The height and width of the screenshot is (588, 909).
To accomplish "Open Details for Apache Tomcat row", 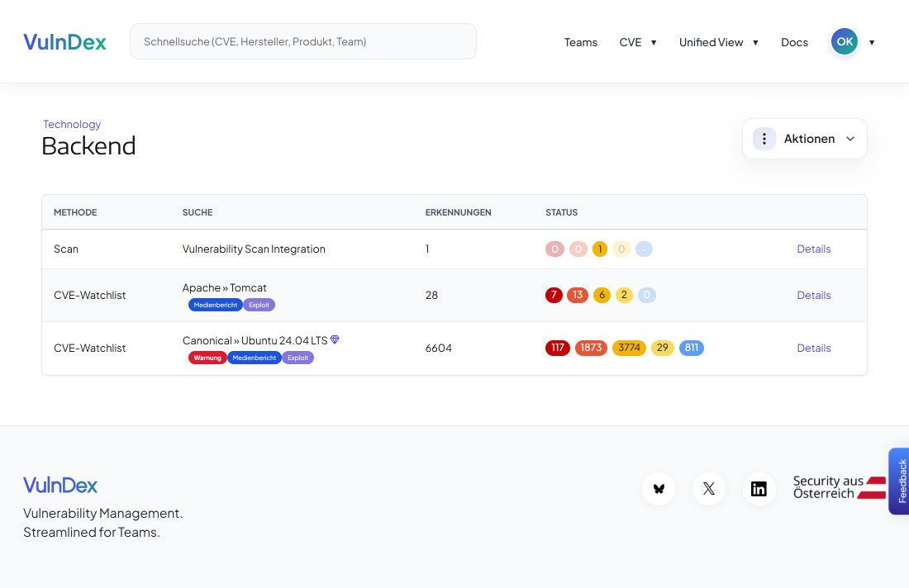I will pos(813,295).
